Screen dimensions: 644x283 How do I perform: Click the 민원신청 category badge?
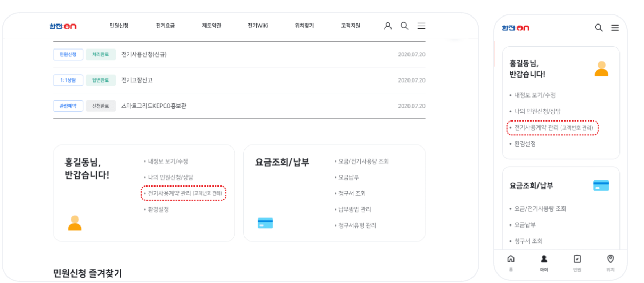pos(68,54)
